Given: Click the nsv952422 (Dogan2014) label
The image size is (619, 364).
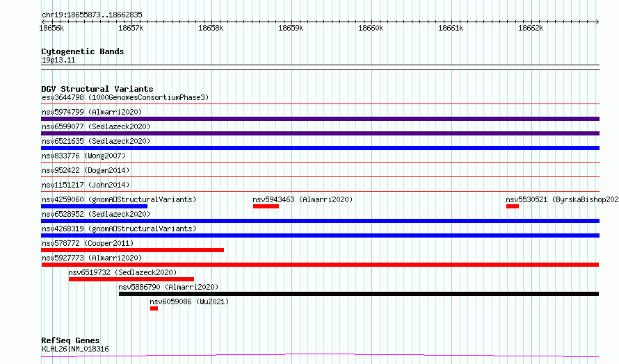Looking at the screenshot, I should (x=86, y=170).
